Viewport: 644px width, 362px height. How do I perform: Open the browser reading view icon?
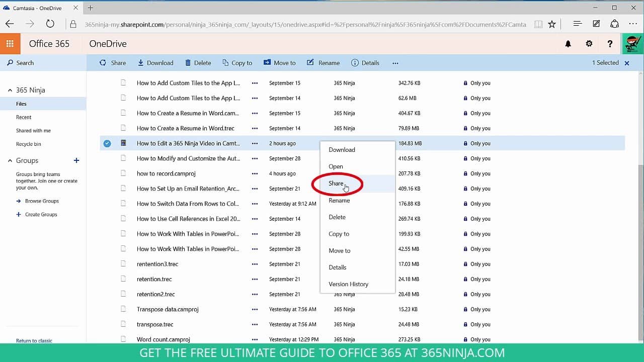tap(538, 24)
